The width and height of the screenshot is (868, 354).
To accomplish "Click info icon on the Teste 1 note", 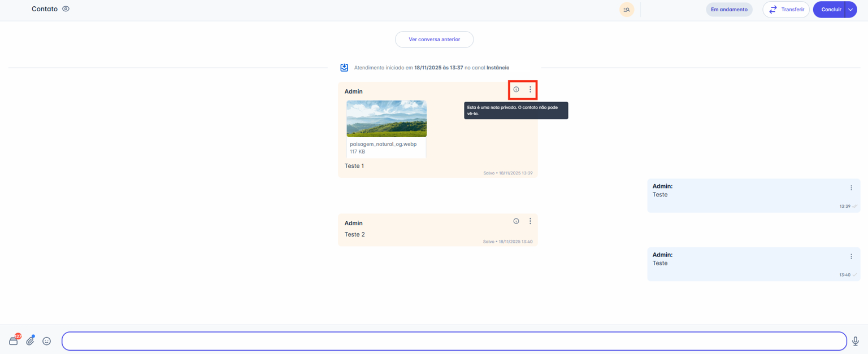I will pos(516,90).
